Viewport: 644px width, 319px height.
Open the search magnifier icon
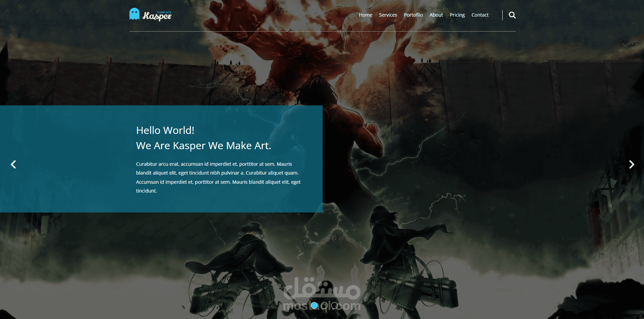point(512,15)
